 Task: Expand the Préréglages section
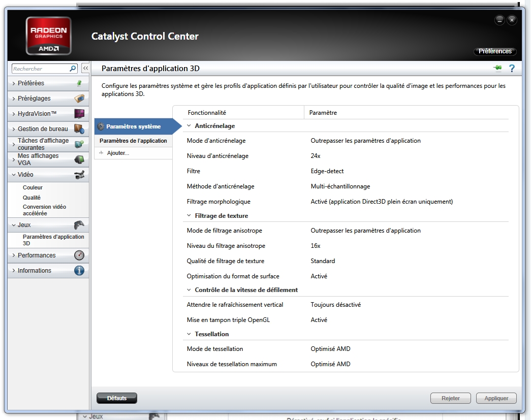pyautogui.click(x=14, y=99)
